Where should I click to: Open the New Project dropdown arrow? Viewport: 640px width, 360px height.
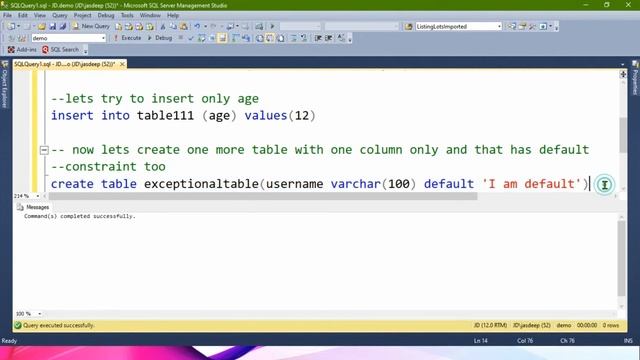coord(19,26)
